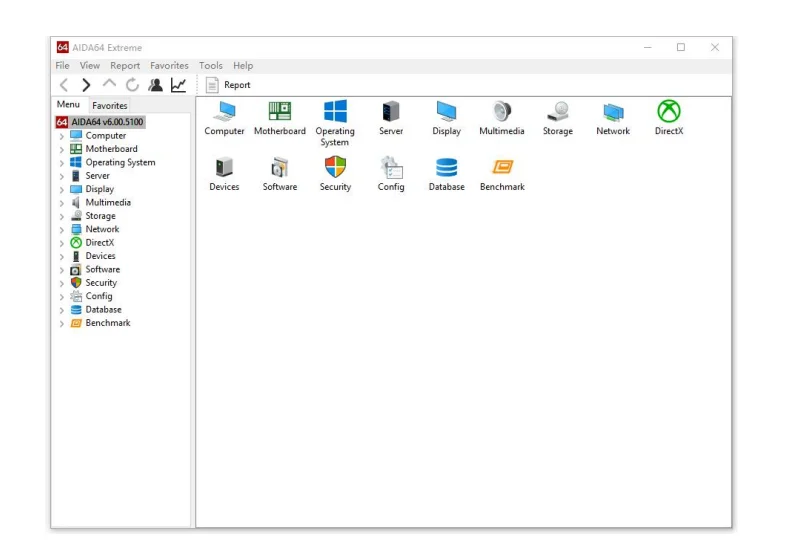
Task: Expand the Database tree node chevron
Action: (x=62, y=310)
